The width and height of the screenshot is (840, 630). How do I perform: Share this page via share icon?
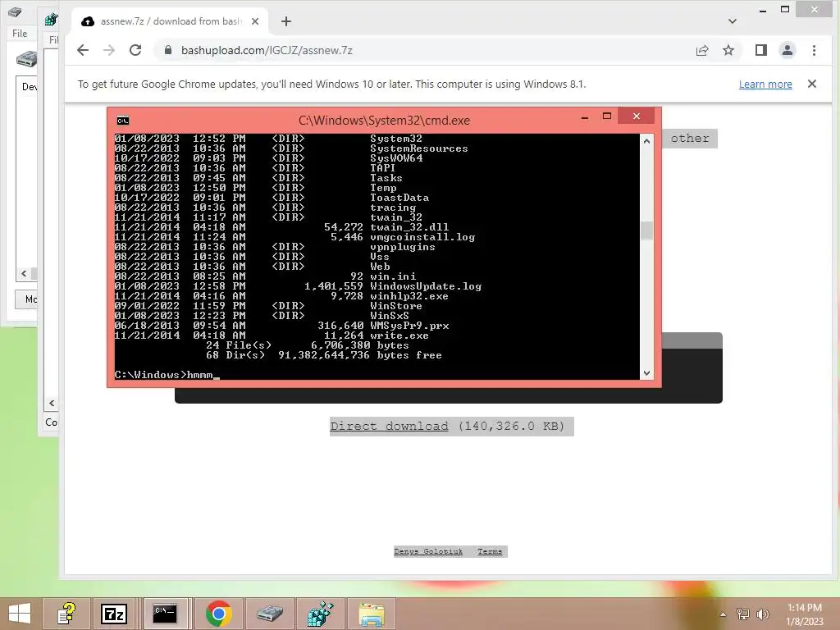702,50
